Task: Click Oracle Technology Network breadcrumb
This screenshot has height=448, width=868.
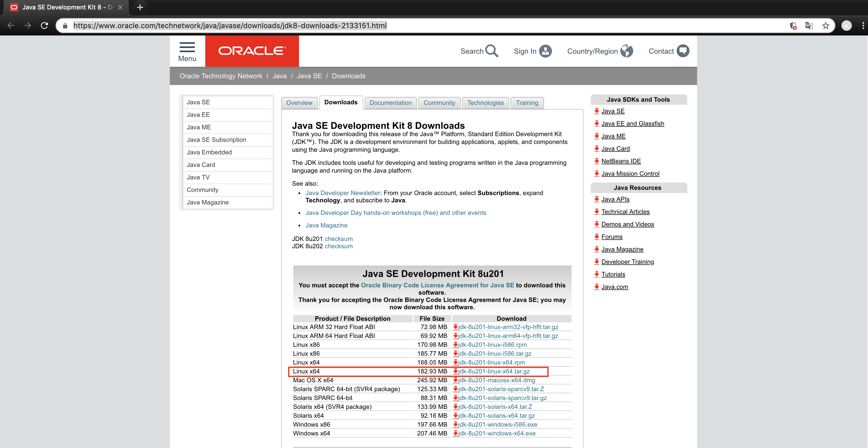Action: [x=221, y=76]
